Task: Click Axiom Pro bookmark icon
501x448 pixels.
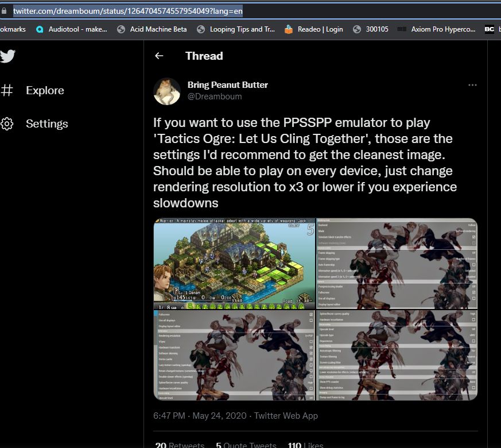Action: 402,29
